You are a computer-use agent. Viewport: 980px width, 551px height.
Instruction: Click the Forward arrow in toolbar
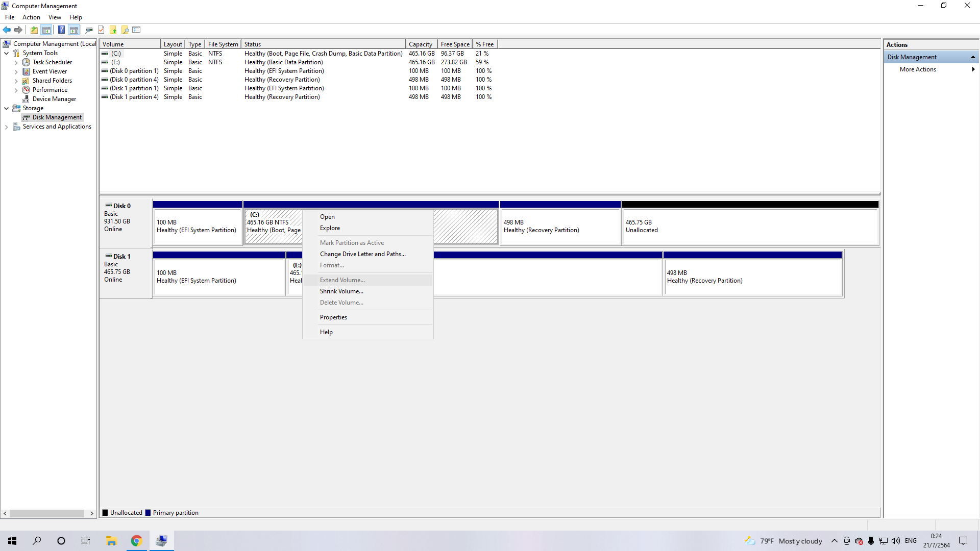(18, 30)
